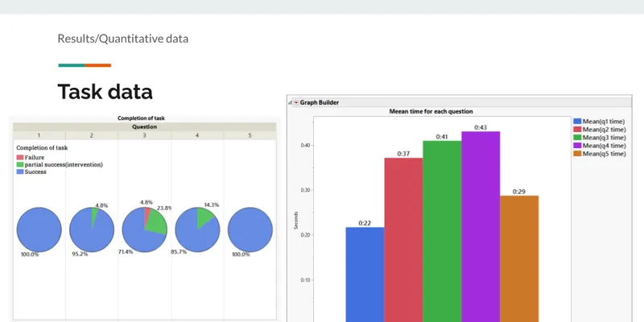
Task: Click the Question column group header
Action: (x=144, y=127)
